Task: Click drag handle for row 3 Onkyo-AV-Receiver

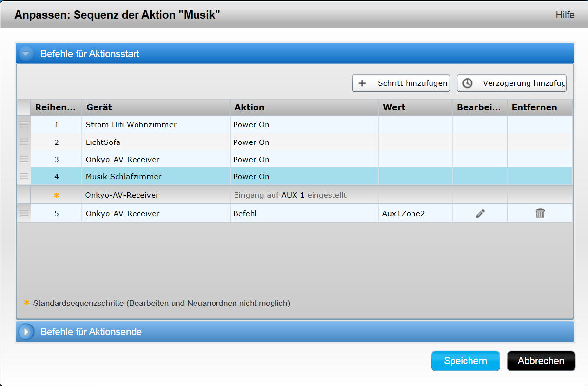Action: click(24, 159)
